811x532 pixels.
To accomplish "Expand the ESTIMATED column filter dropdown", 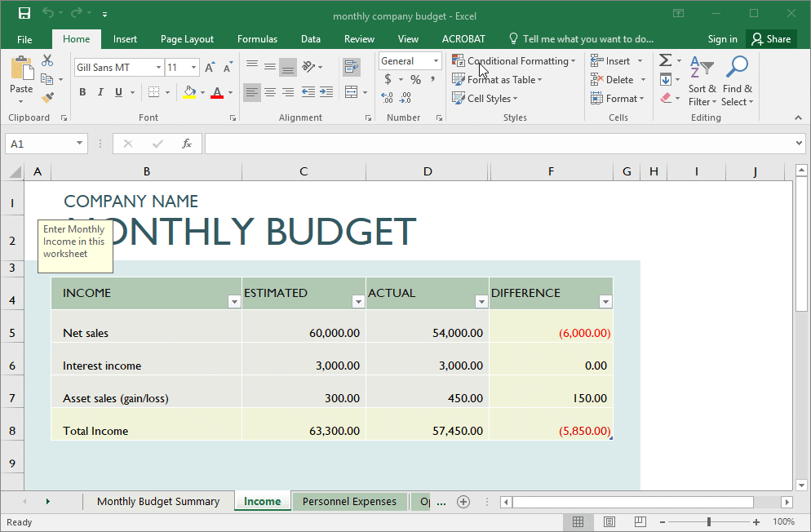I will pyautogui.click(x=357, y=302).
